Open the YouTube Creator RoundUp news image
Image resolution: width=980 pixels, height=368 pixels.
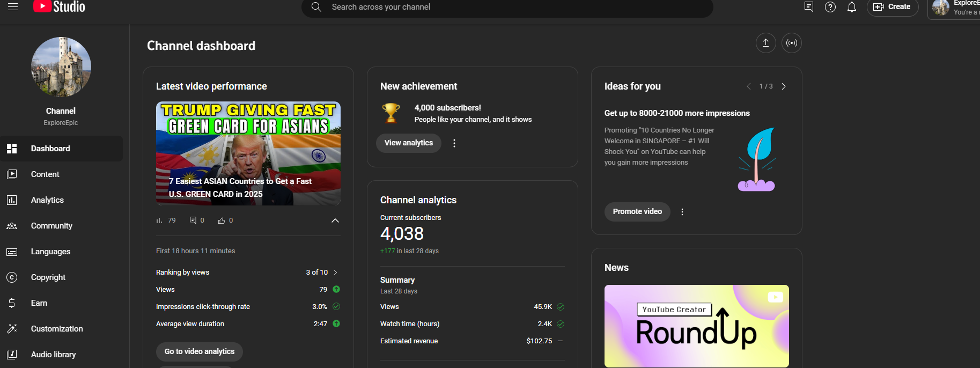pyautogui.click(x=697, y=326)
